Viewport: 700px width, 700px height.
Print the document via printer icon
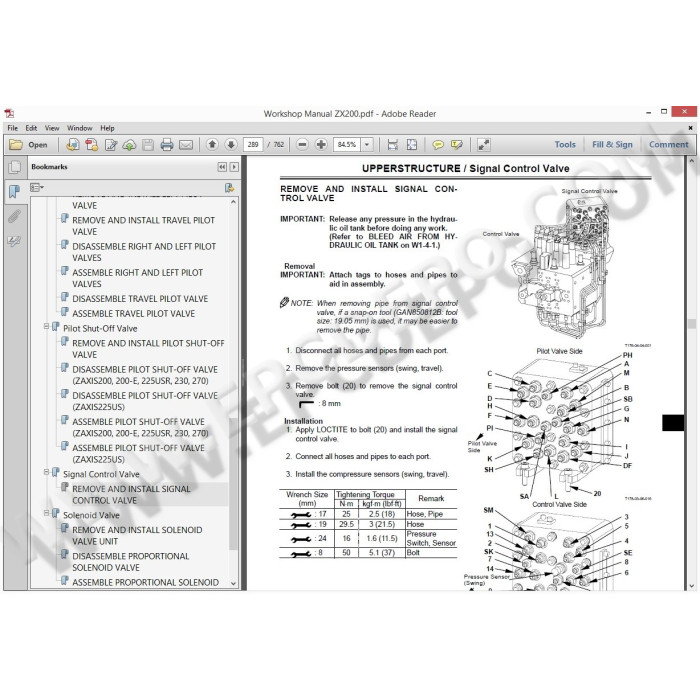pos(167,145)
